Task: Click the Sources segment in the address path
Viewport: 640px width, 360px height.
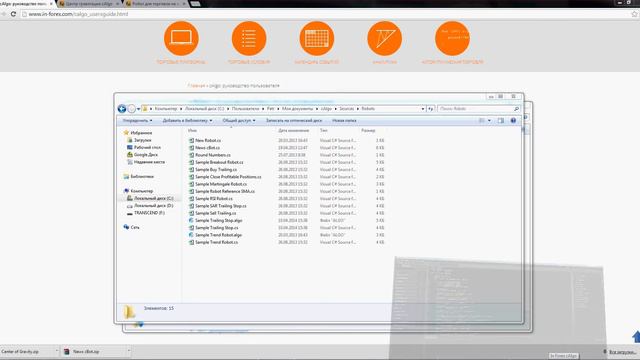Action: click(x=347, y=109)
